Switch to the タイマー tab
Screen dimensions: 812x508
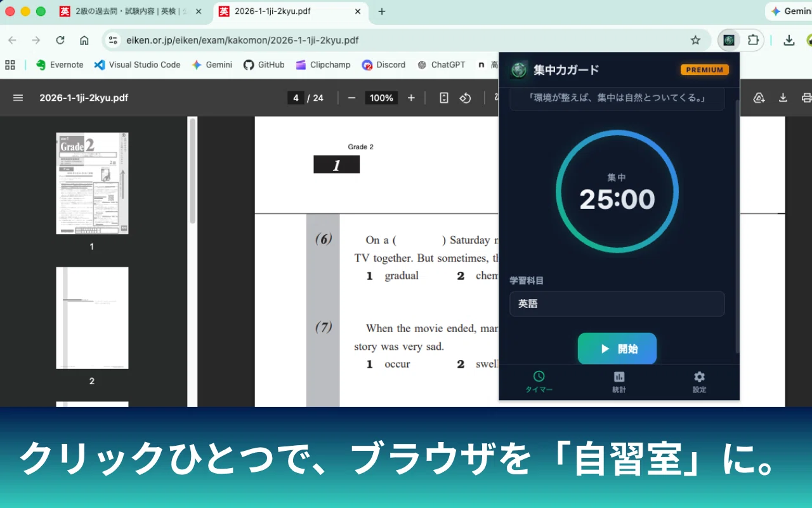(x=539, y=382)
